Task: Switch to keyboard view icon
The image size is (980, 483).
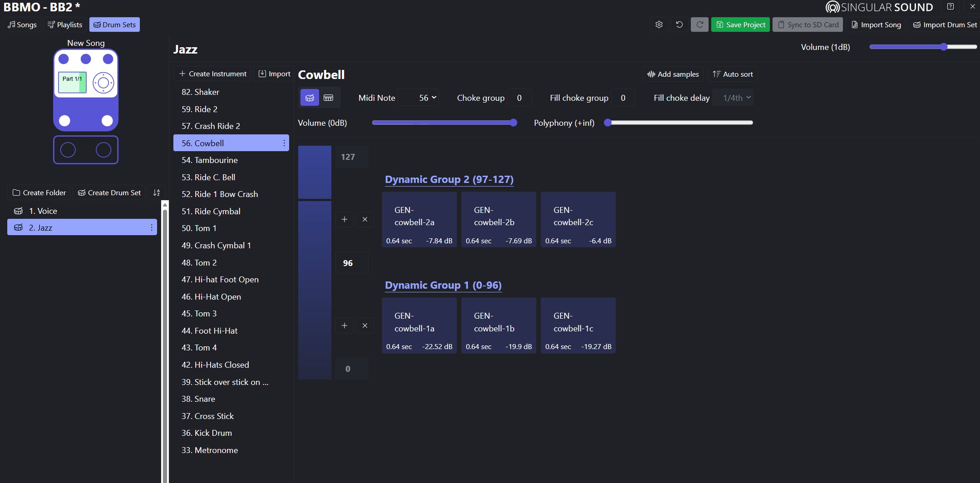Action: click(x=329, y=98)
